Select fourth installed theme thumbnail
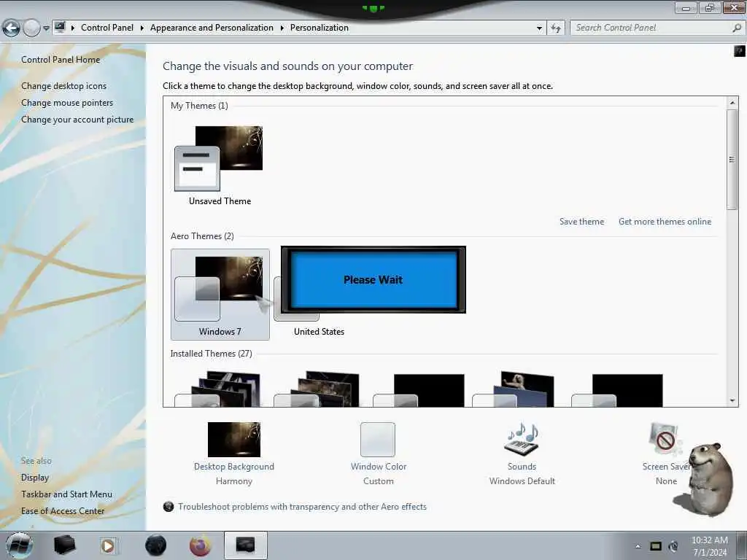The width and height of the screenshot is (747, 560). [513, 389]
